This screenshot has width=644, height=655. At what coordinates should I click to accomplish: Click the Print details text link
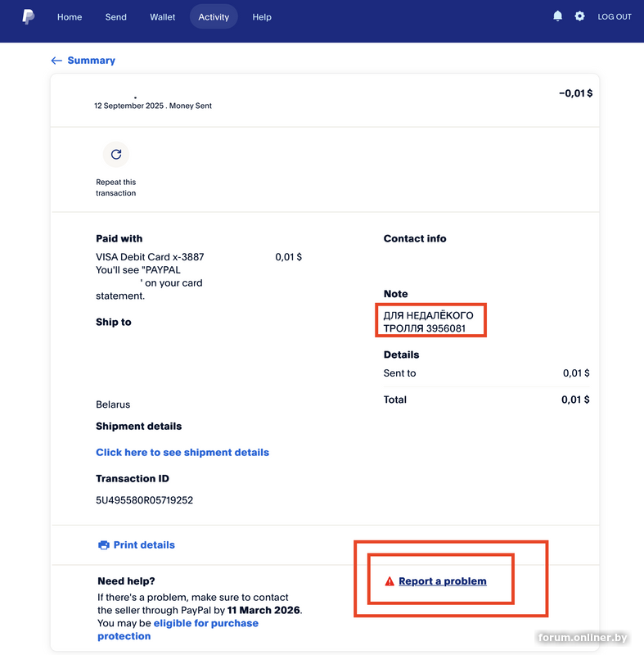144,545
